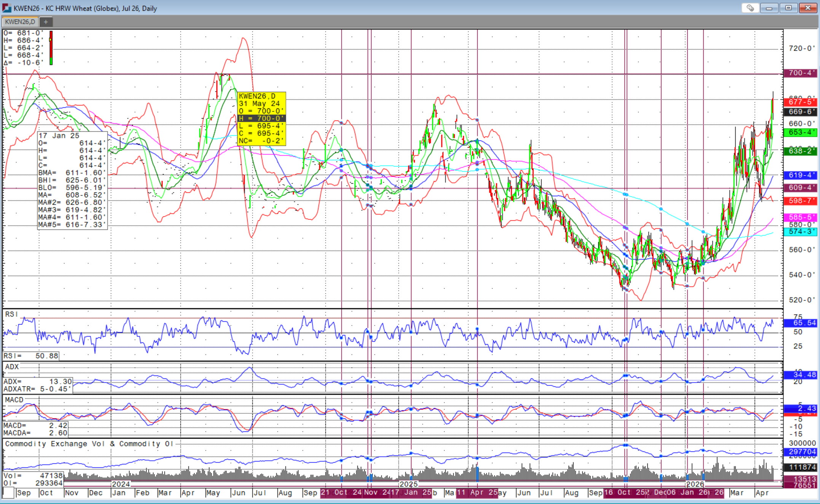Viewport: 820px width, 504px height.
Task: Click the MACD study label
Action: click(x=14, y=400)
